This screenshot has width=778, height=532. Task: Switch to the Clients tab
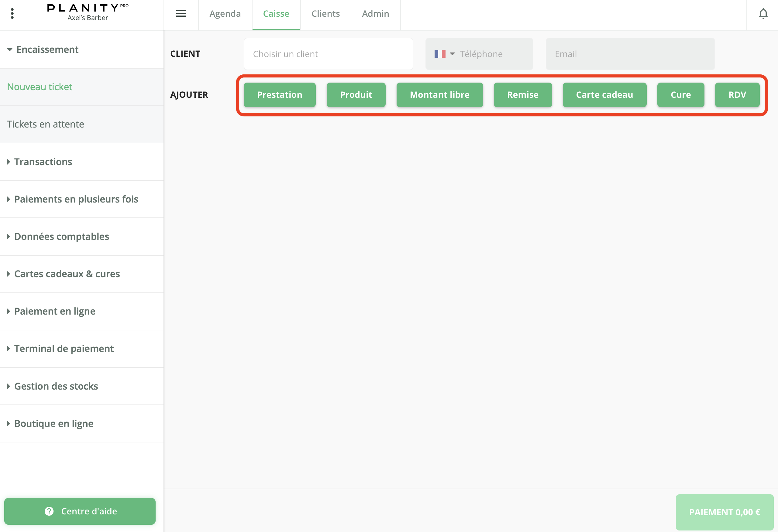click(325, 14)
